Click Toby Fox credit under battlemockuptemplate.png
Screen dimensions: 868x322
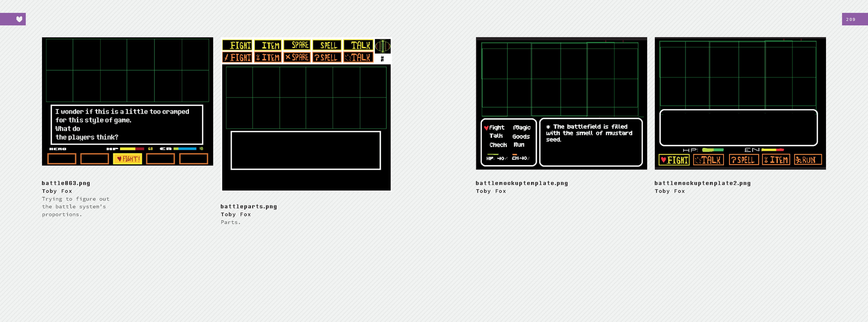pyautogui.click(x=491, y=191)
